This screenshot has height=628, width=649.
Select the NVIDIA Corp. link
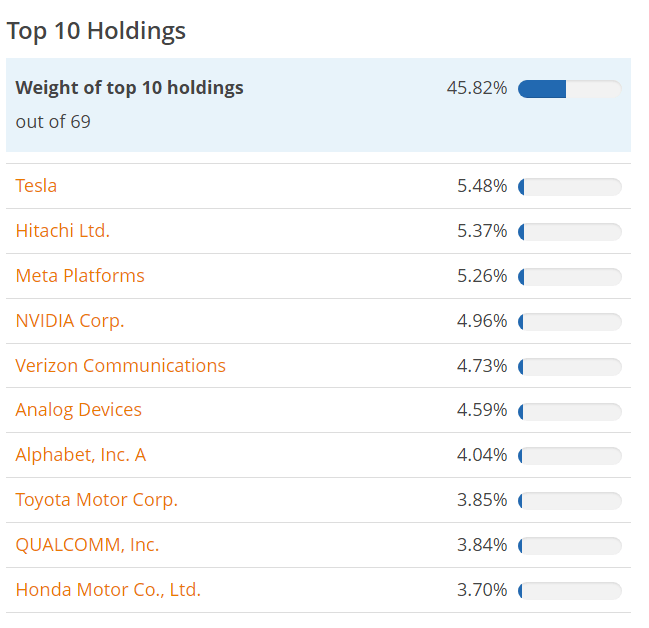pyautogui.click(x=70, y=321)
